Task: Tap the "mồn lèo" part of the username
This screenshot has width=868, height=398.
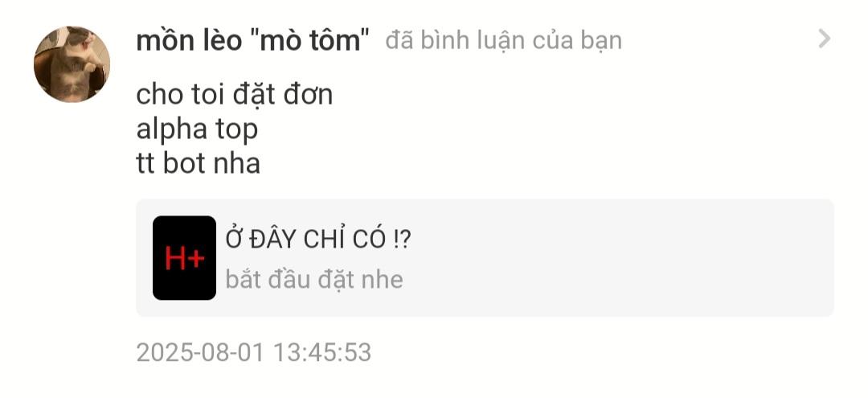Action: (190, 40)
